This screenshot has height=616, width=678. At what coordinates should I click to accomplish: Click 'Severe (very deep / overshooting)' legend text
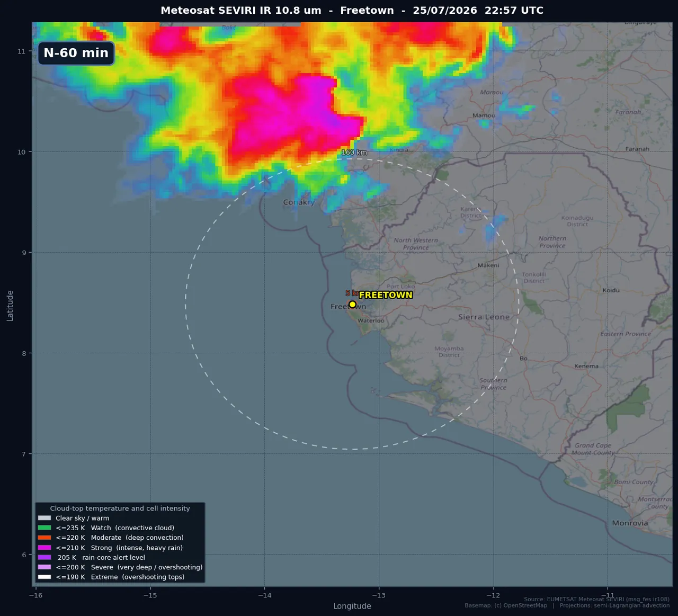[x=147, y=567]
